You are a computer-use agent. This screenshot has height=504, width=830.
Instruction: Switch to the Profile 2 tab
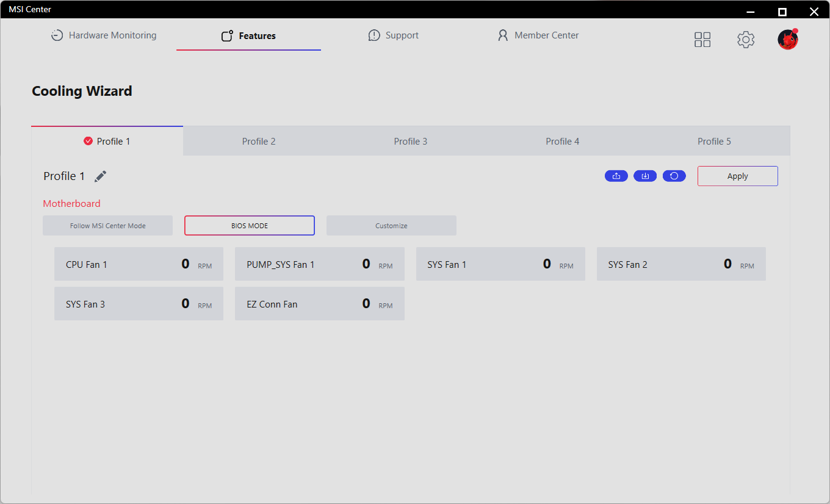coord(259,141)
